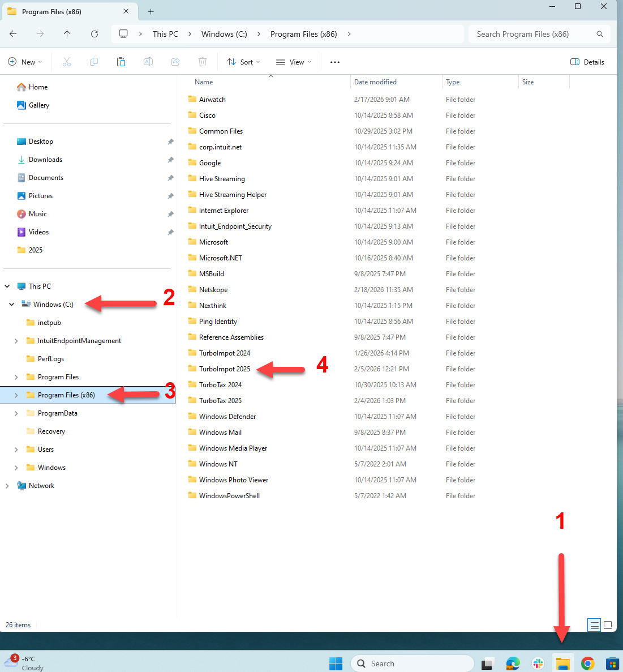Switch to large thumbnails view in status bar
623x672 pixels.
(x=608, y=625)
